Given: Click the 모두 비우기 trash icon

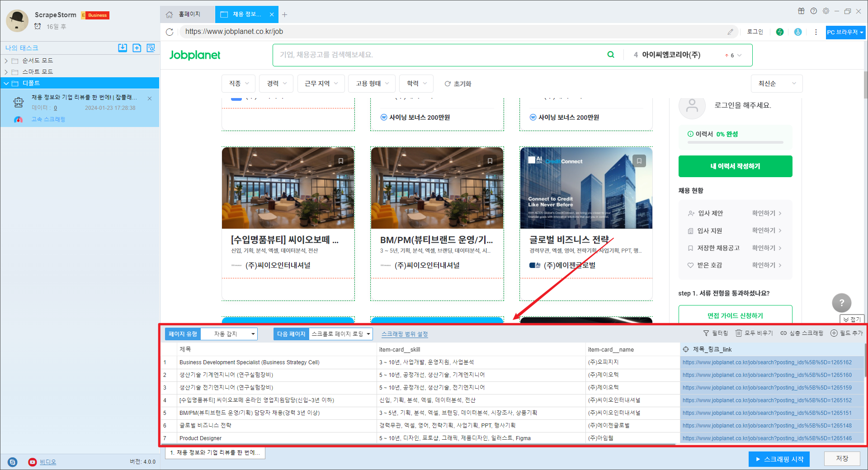Looking at the screenshot, I should (739, 333).
